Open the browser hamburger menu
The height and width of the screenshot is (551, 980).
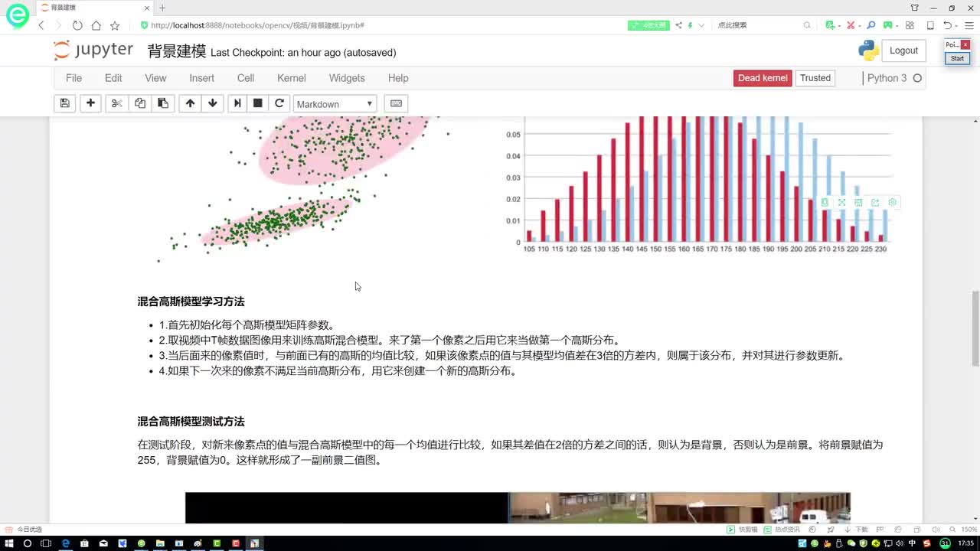click(x=969, y=25)
